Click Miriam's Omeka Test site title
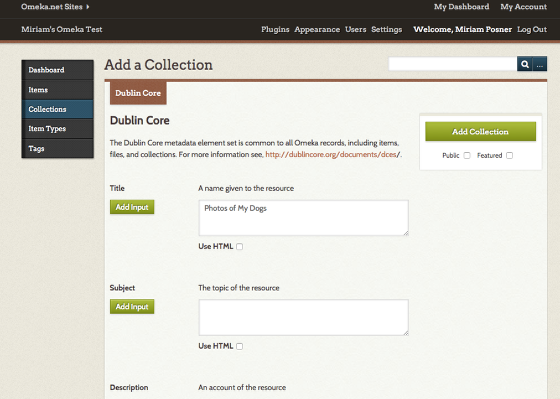560x399 pixels. pyautogui.click(x=62, y=29)
